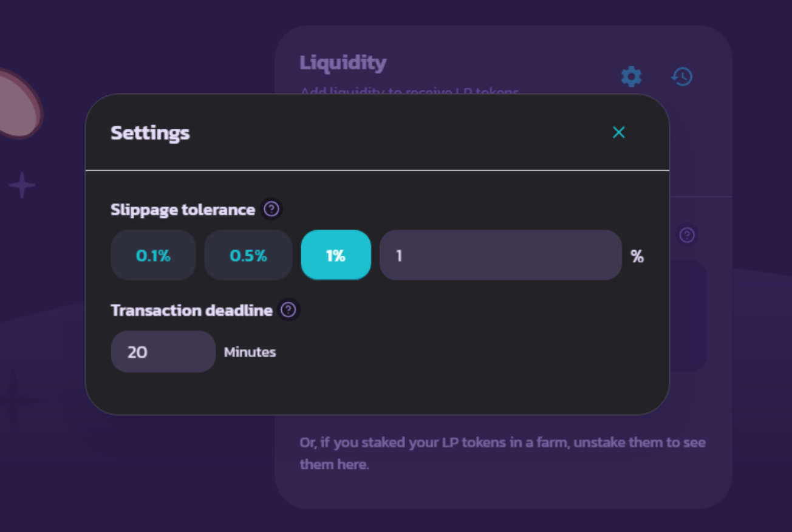This screenshot has width=792, height=532.
Task: Choose the 0.5% slippage option
Action: (x=248, y=256)
